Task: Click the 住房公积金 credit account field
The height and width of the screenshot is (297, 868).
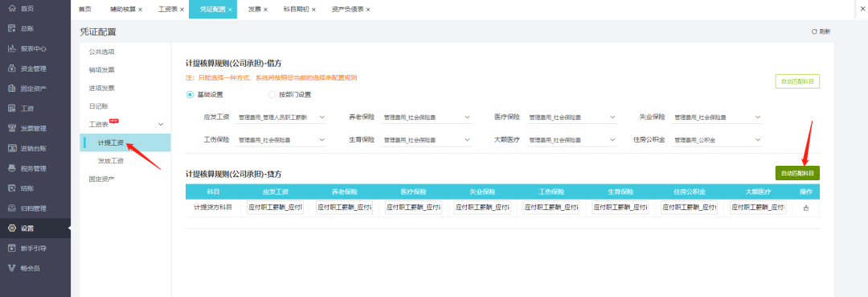Action: [x=690, y=208]
